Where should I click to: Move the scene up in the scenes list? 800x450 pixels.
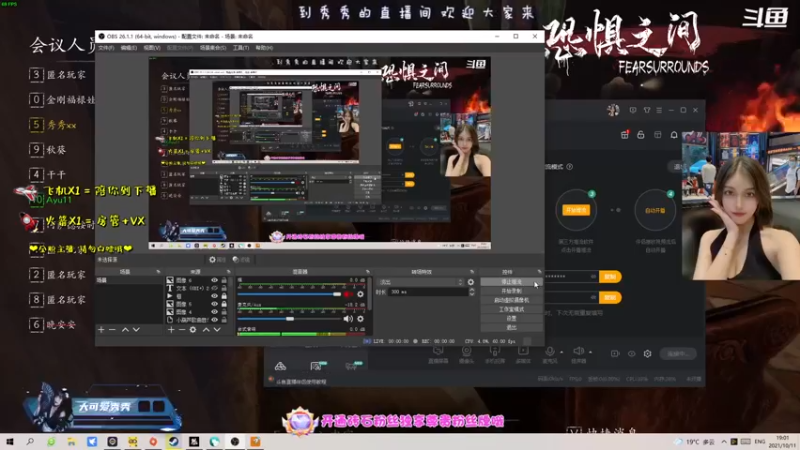(x=125, y=330)
